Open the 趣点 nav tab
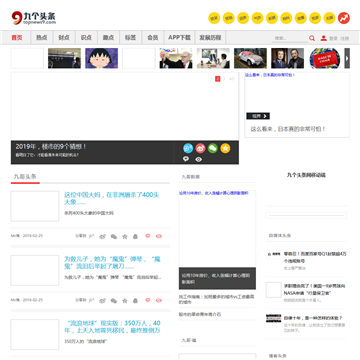The width and height of the screenshot is (360, 360). point(108,38)
